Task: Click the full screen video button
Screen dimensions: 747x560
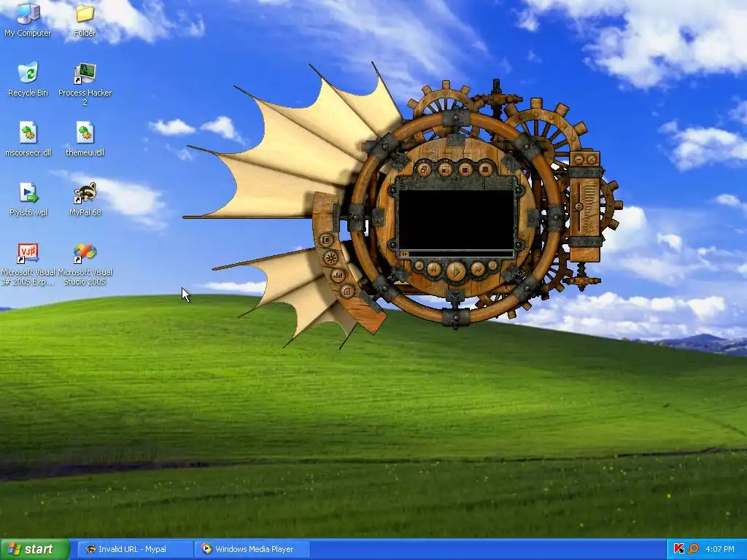Action: [x=486, y=169]
